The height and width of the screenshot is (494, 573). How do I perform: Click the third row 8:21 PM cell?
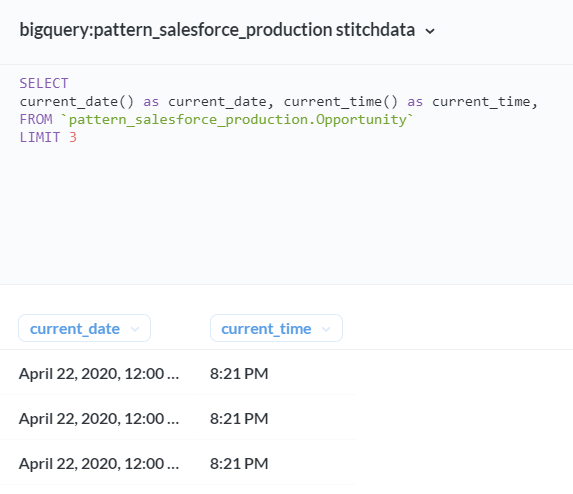(x=277, y=463)
